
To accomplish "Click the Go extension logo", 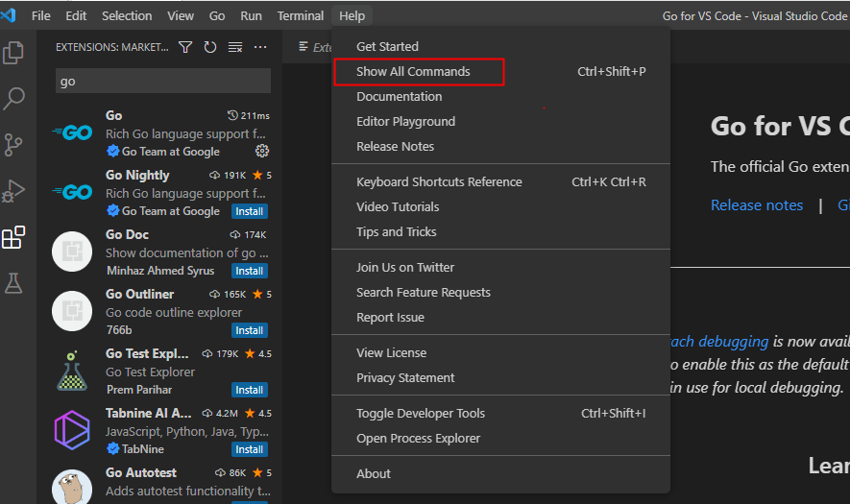I will [x=72, y=132].
